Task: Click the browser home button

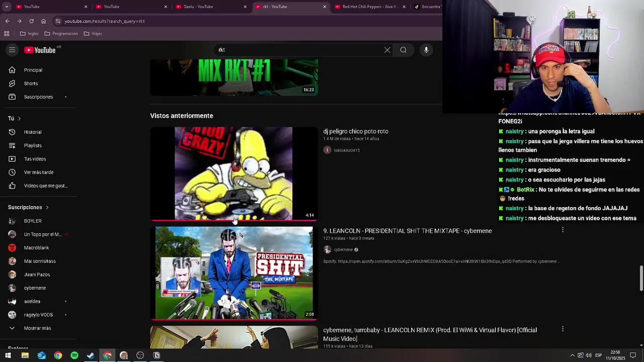Action: (x=43, y=21)
